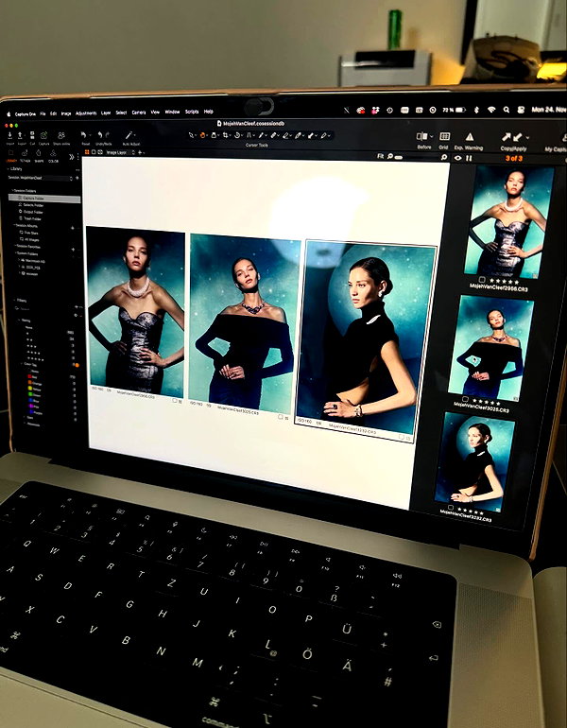The height and width of the screenshot is (728, 567).
Task: Click the Apply adjustments arrow icon
Action: tap(517, 137)
